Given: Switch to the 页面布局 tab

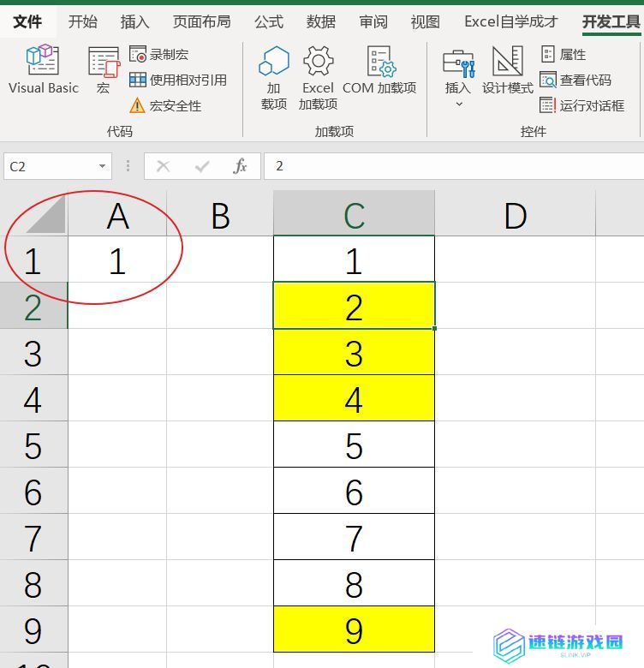Looking at the screenshot, I should point(201,21).
